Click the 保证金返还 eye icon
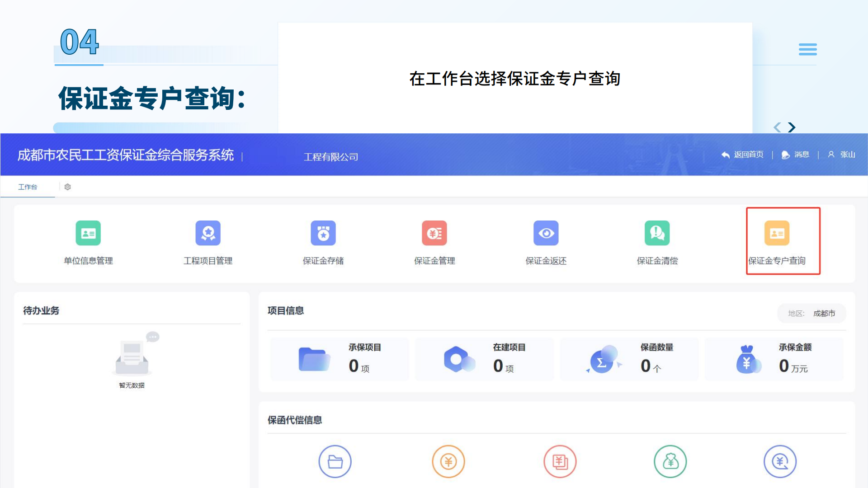868x488 pixels. pos(546,233)
